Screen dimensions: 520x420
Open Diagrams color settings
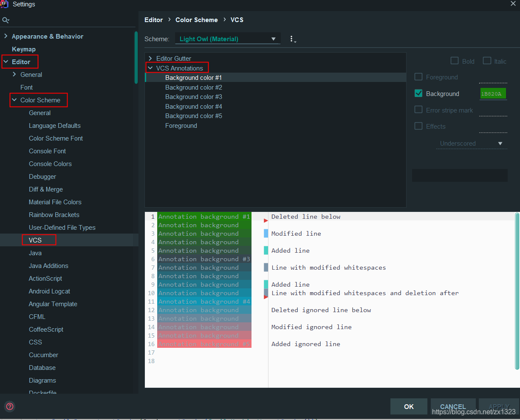[x=42, y=380]
